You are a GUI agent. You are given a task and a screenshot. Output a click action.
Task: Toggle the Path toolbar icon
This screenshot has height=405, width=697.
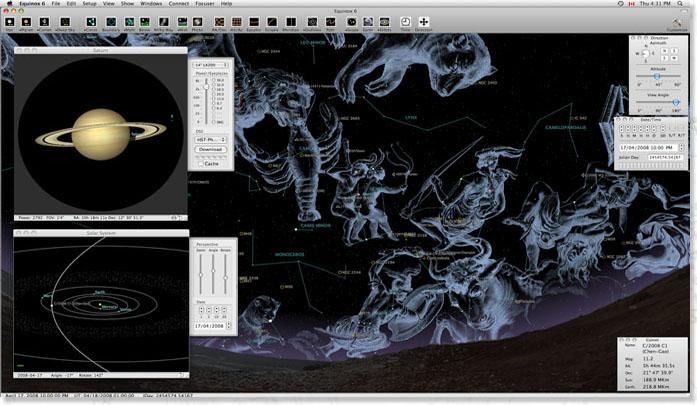[x=331, y=21]
